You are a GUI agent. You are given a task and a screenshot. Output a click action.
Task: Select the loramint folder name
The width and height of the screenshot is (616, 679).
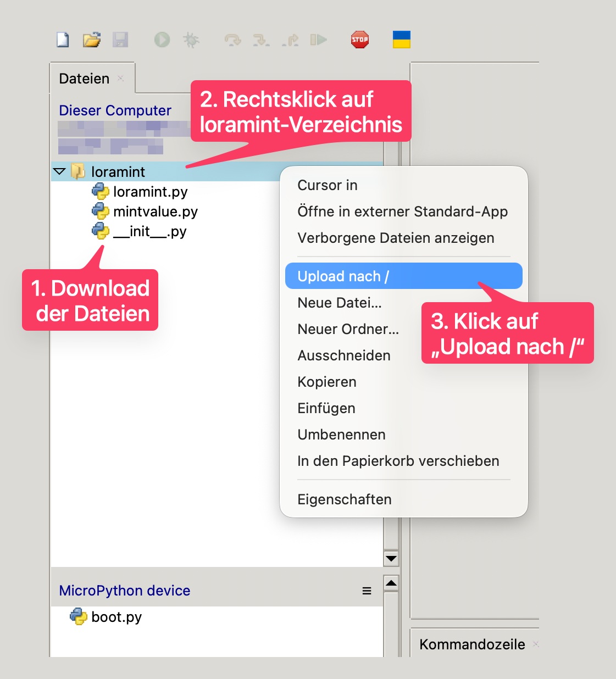(118, 172)
